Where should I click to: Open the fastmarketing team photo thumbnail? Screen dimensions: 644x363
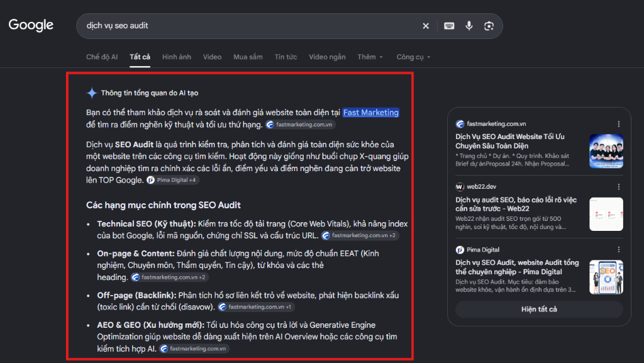click(606, 151)
